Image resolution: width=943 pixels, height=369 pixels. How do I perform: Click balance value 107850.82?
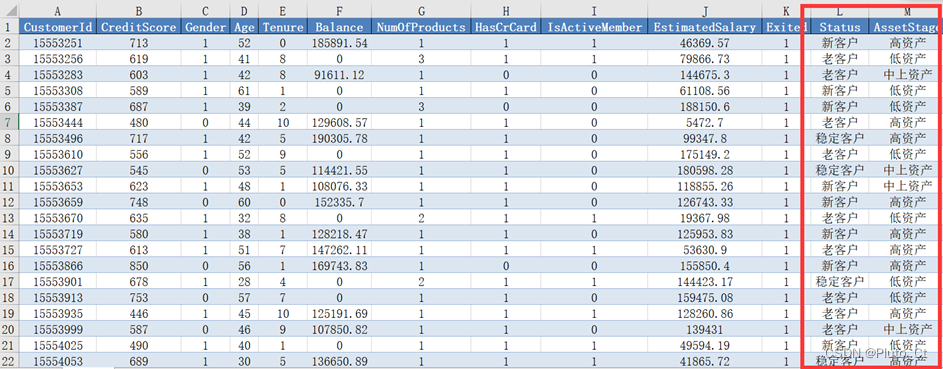(340, 329)
